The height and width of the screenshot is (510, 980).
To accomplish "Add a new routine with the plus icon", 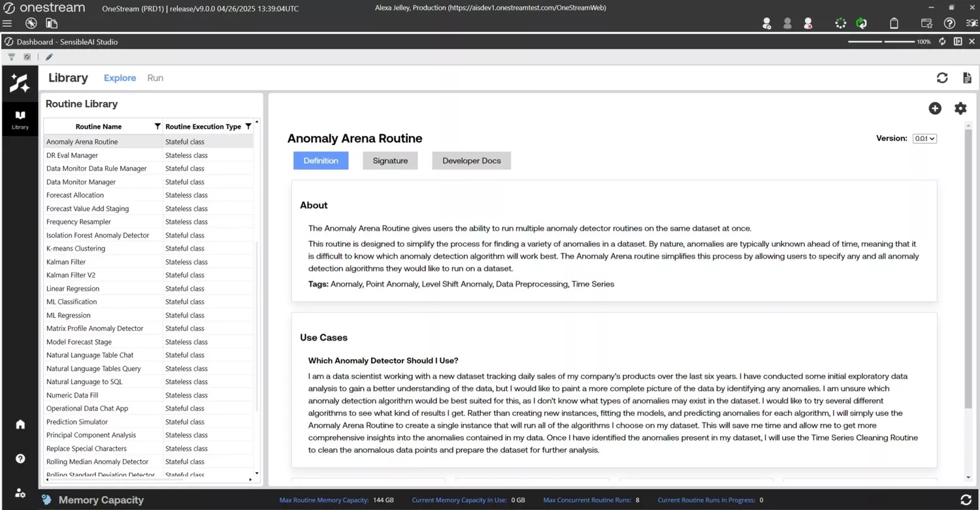I will click(935, 108).
